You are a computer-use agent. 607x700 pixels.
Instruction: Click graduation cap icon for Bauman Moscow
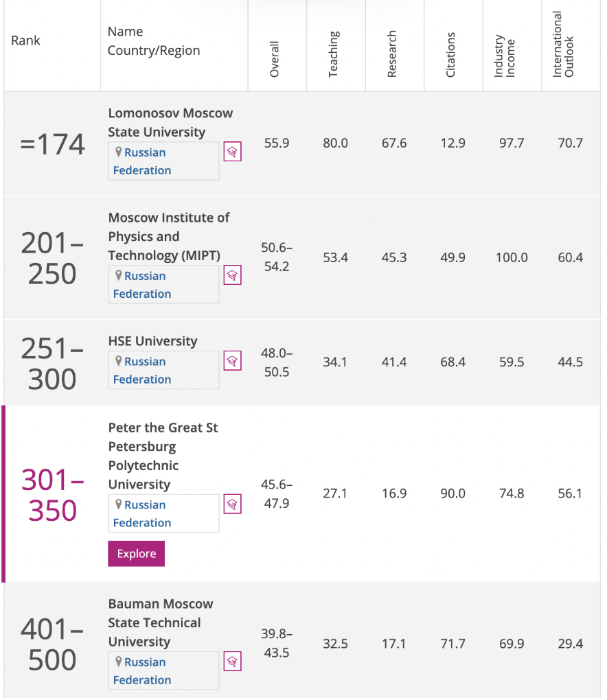pos(232,661)
